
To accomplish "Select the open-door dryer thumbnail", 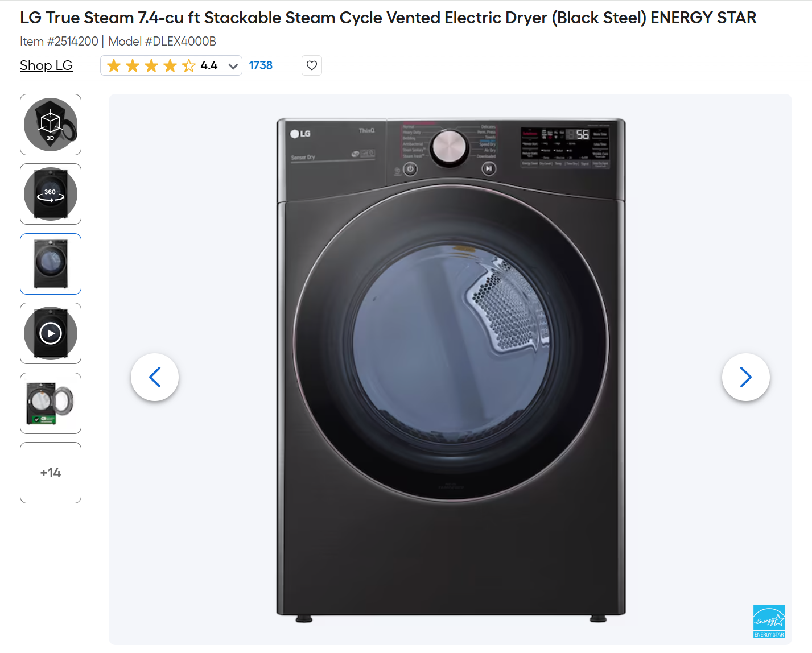I will [x=51, y=403].
